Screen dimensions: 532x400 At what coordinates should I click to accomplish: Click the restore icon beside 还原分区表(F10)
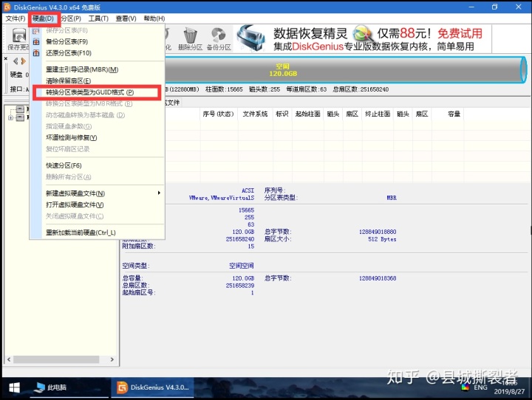tap(36, 53)
